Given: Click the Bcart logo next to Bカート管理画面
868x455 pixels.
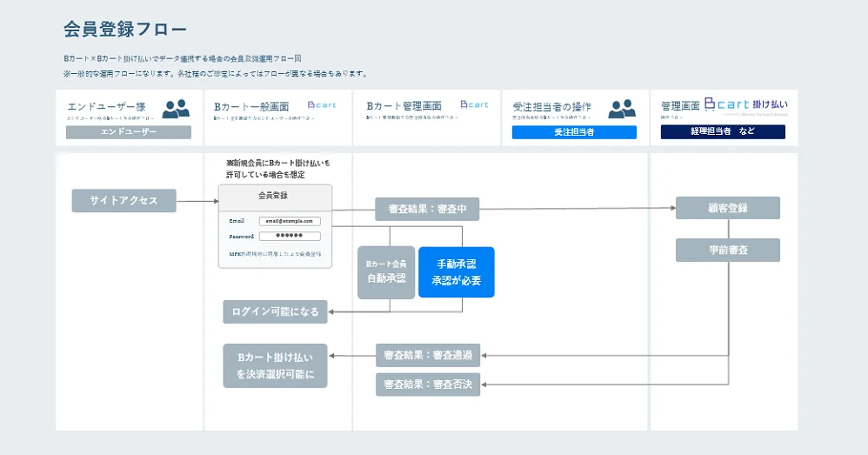Looking at the screenshot, I should (x=474, y=104).
